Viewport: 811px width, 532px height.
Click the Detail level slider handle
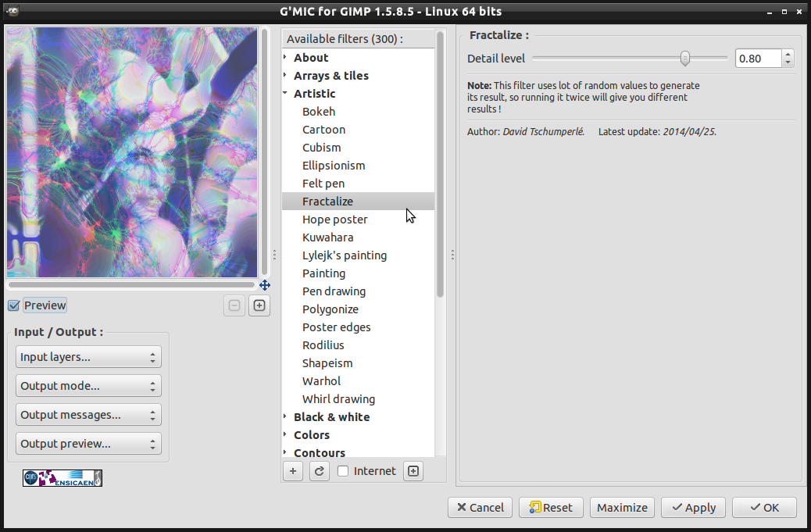point(684,59)
